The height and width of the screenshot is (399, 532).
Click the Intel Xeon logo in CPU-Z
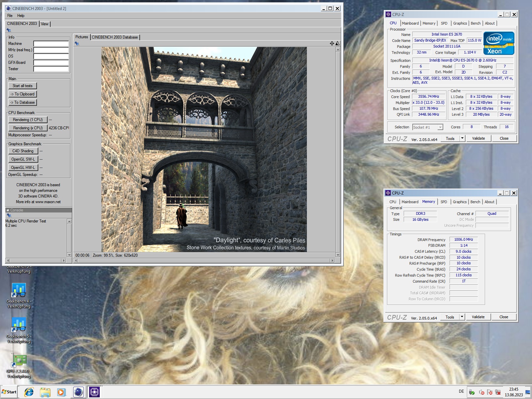(499, 43)
